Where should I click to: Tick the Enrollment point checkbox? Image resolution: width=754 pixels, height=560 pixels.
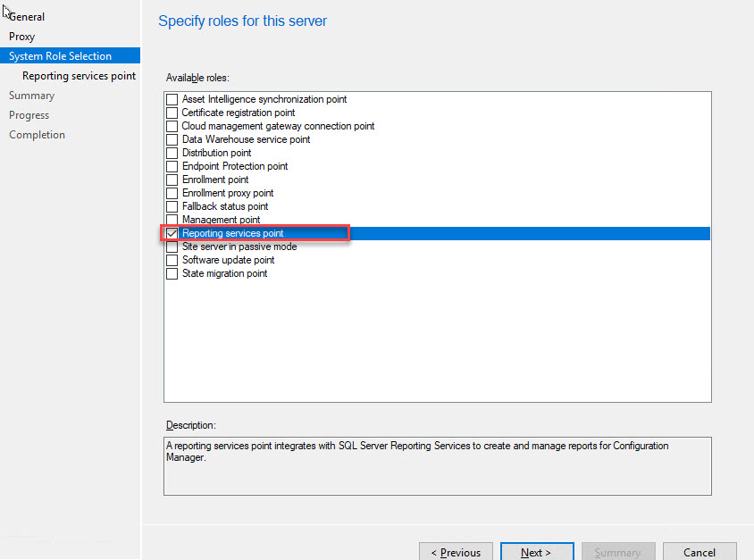[x=172, y=180]
